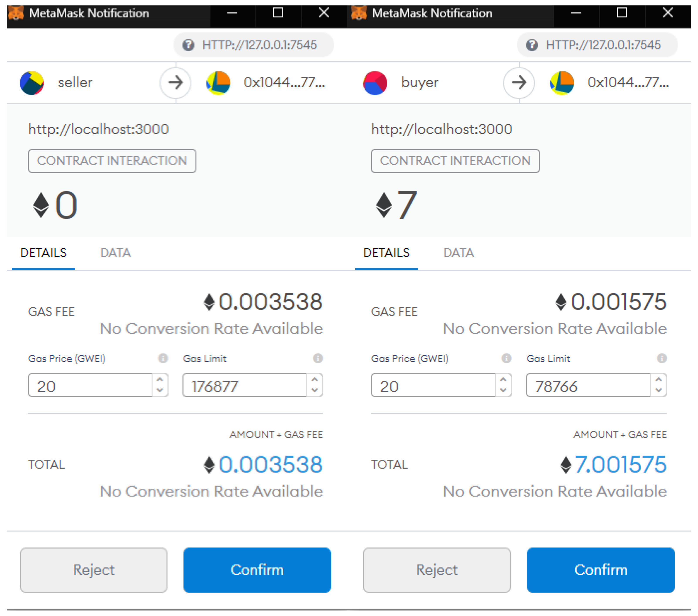
Task: Increase the gas limit 78766 stepper
Action: [658, 379]
